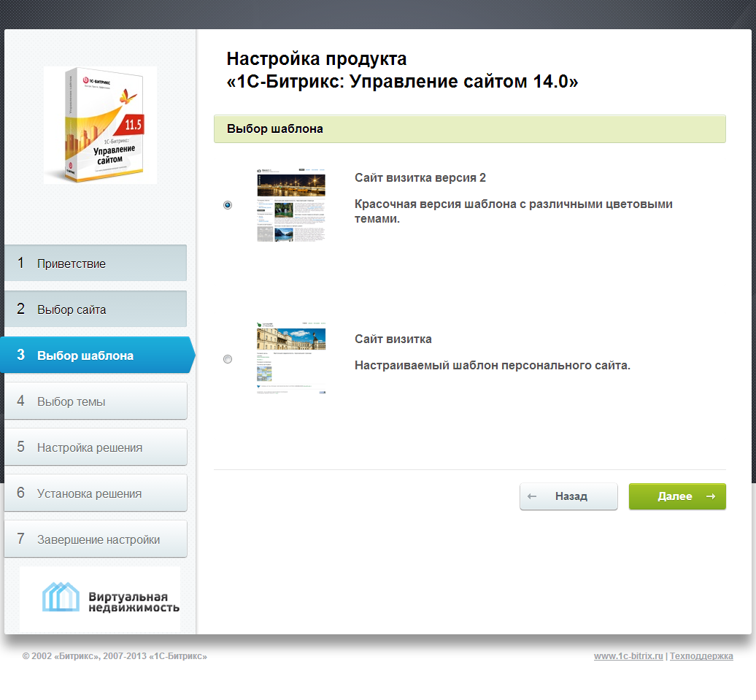Viewport: 756px width, 700px height.
Task: Open the Техподдержка support link
Action: click(x=701, y=656)
